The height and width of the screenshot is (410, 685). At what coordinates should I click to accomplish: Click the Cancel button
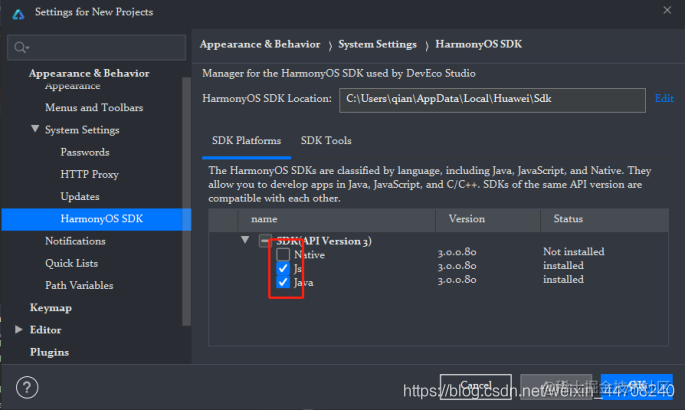[476, 386]
